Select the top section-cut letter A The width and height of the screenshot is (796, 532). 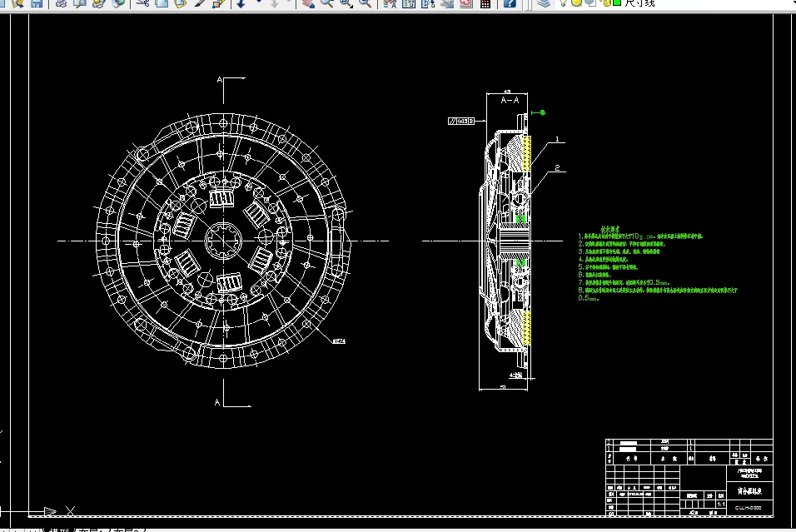click(x=220, y=80)
